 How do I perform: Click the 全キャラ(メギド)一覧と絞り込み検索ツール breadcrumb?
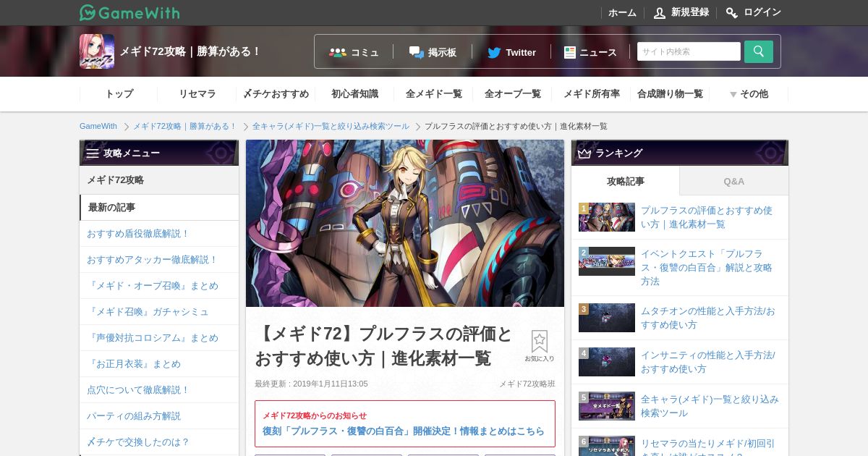coord(331,126)
